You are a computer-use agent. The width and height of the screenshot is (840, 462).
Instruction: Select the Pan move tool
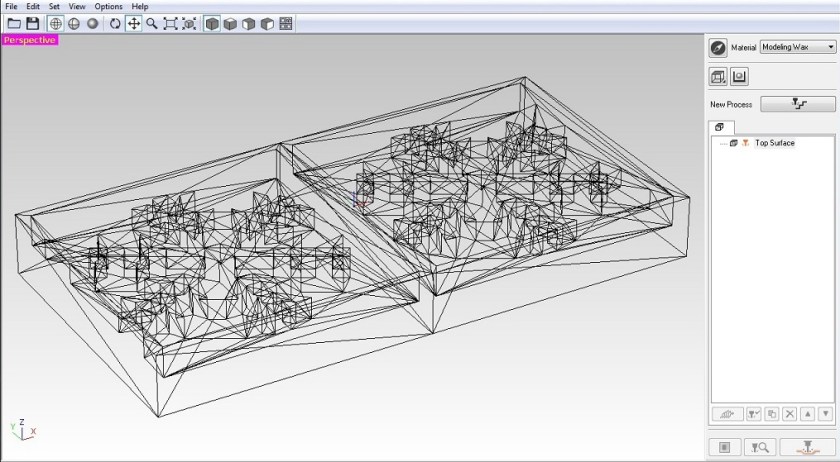[x=133, y=23]
